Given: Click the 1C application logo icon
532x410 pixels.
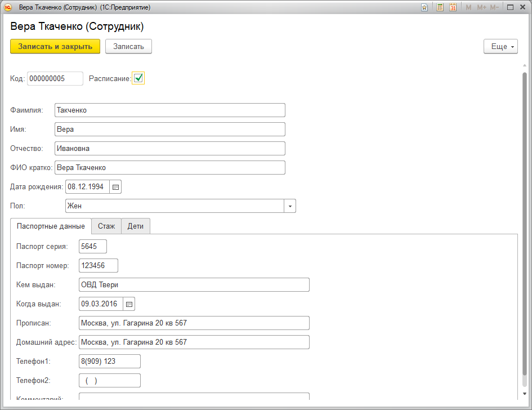Looking at the screenshot, I should point(8,7).
